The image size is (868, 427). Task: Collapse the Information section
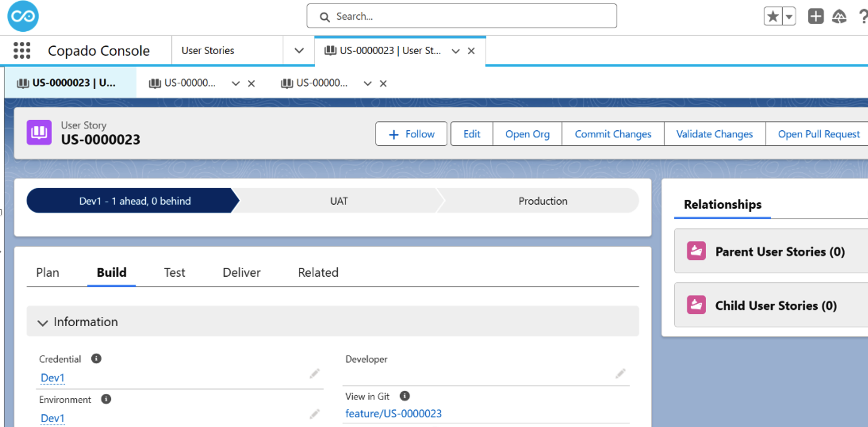[x=42, y=323]
